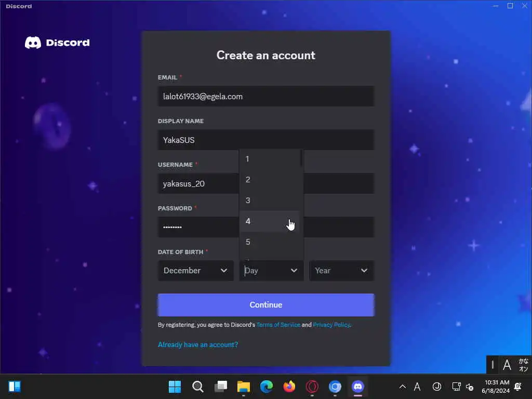Click the Day dropdown chevron arrow

coord(294,270)
